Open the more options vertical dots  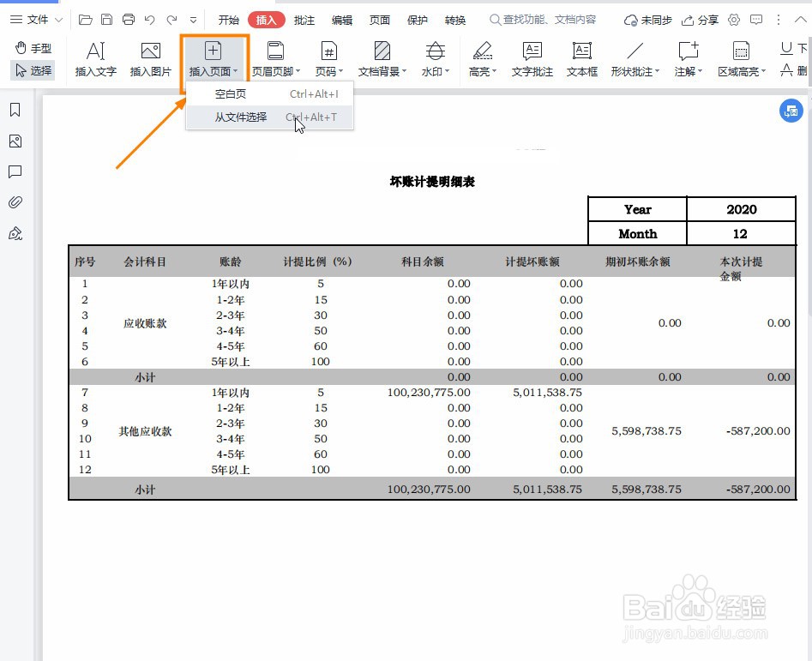779,20
